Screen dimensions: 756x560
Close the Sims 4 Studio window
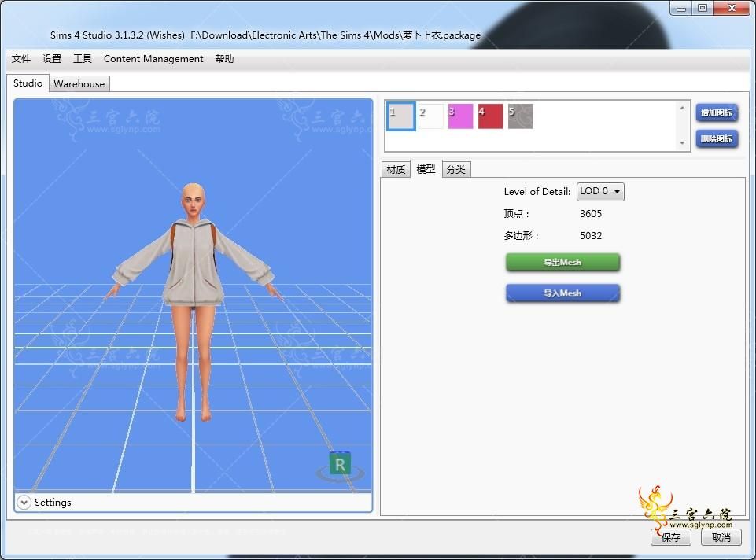732,8
